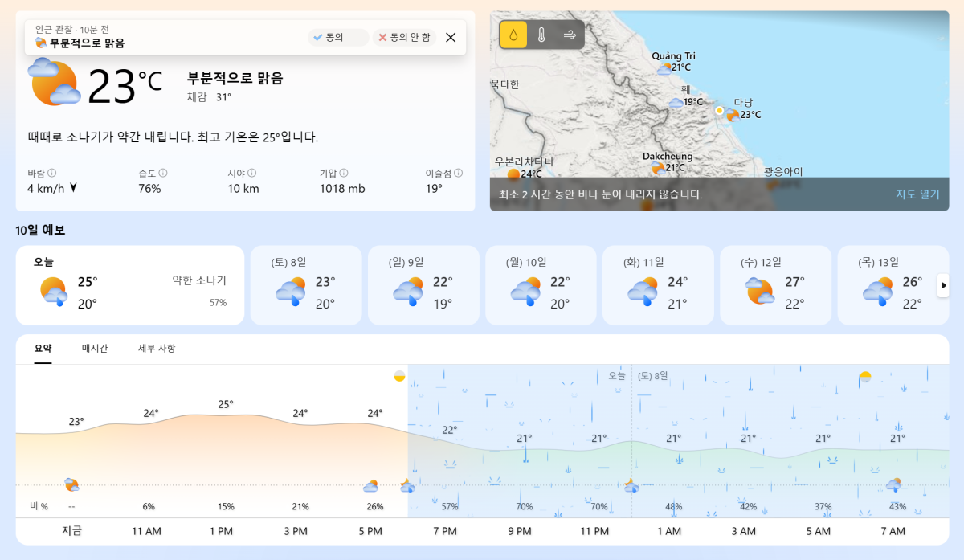Screen dimensions: 964x560
Task: Select the (월) 10일 forecast card
Action: [x=541, y=285]
